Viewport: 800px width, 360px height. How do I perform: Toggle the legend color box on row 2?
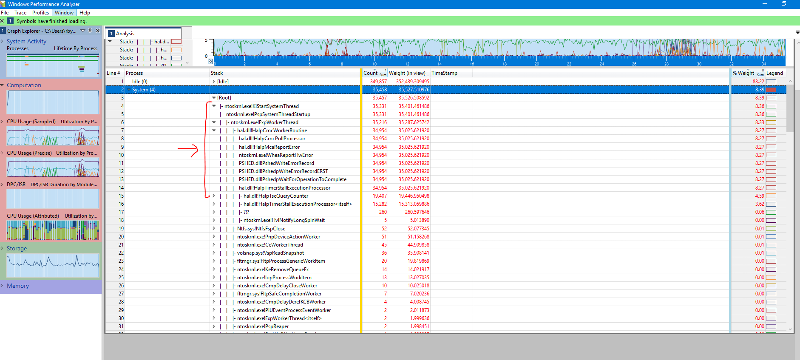coord(770,90)
